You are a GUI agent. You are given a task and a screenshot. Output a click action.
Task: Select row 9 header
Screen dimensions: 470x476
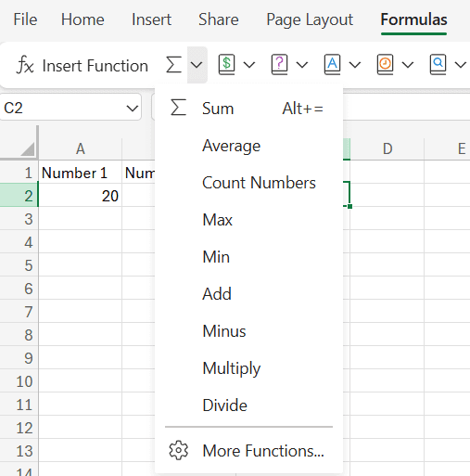19,358
